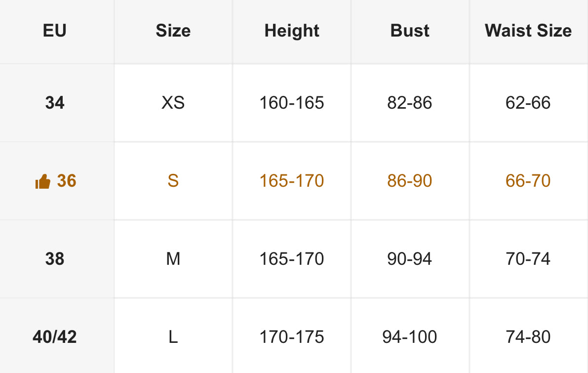Click the Waist Size column header
Viewport: 588px width, 373px height.
click(x=528, y=31)
